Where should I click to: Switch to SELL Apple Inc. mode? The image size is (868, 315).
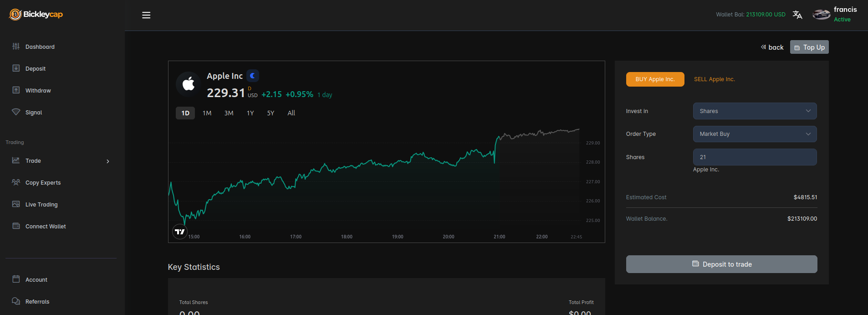[714, 79]
